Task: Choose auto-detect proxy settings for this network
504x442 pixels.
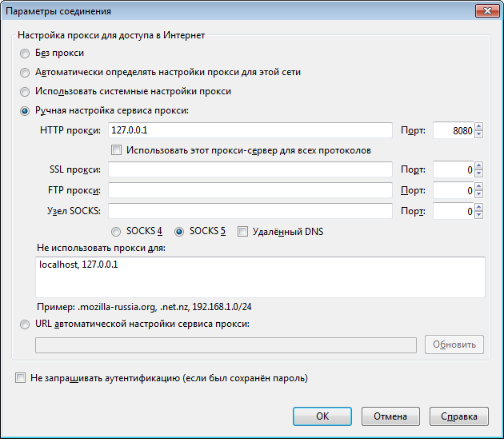Action: 25,73
